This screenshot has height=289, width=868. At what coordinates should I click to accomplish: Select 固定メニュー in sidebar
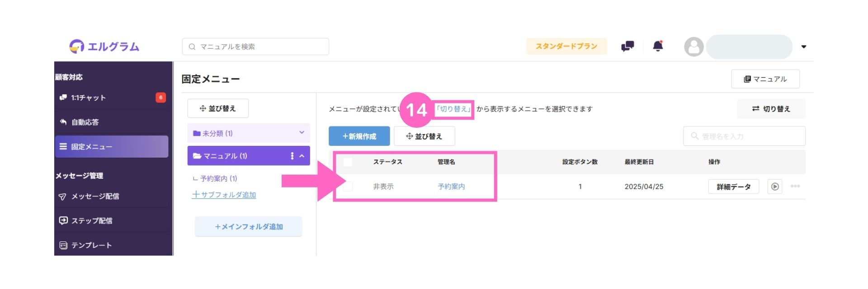pos(111,146)
